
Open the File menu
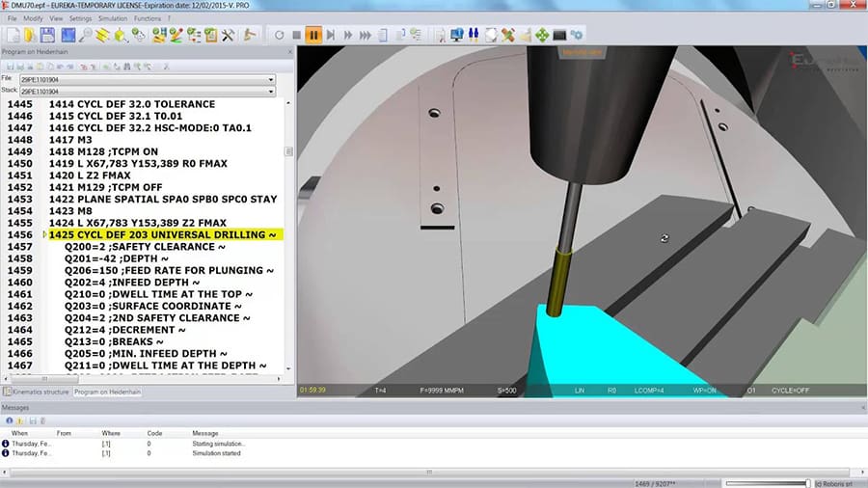(13, 19)
